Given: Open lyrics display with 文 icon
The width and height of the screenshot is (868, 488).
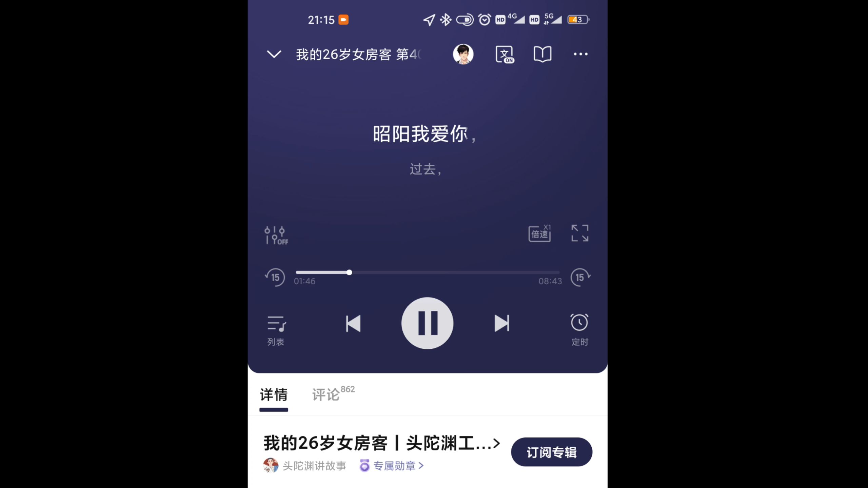Looking at the screenshot, I should click(x=504, y=54).
